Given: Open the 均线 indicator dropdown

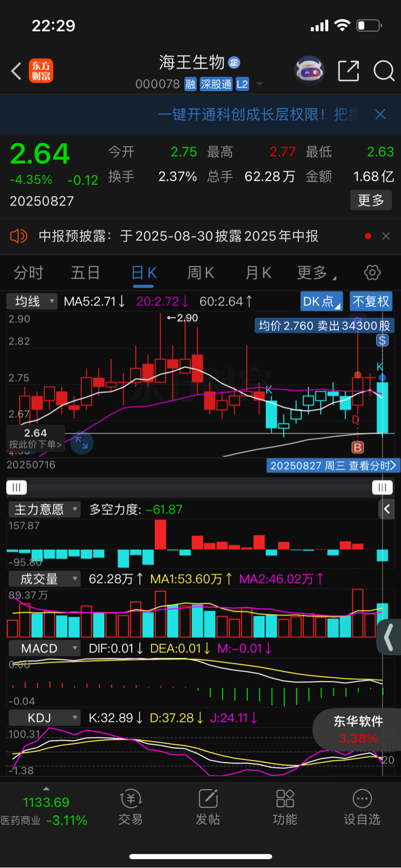Looking at the screenshot, I should tap(31, 301).
